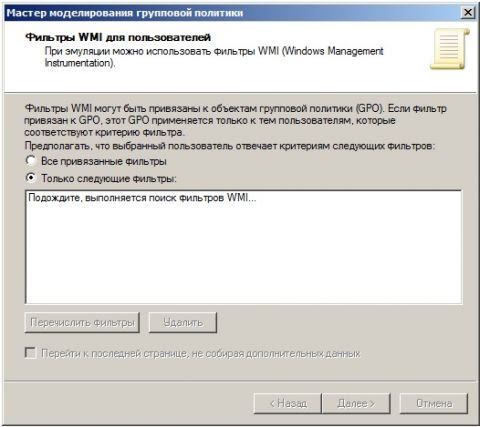Image resolution: width=480 pixels, height=427 pixels.
Task: Click the 'Далее >' button
Action: click(356, 403)
